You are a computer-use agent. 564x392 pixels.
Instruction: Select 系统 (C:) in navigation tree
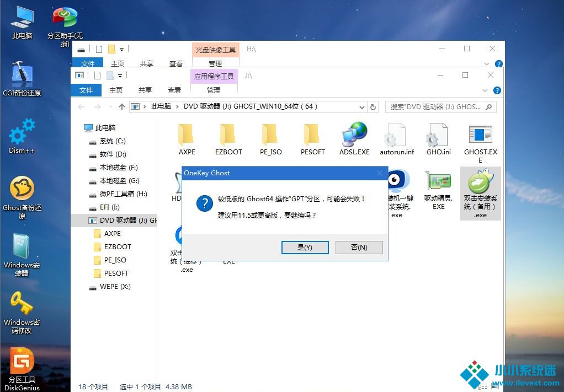pos(108,141)
